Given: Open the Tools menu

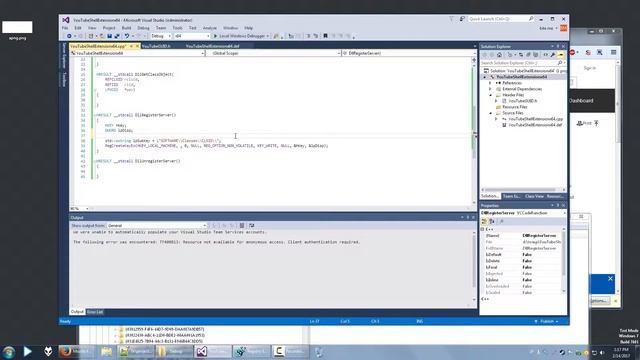Looking at the screenshot, I should [x=177, y=28].
